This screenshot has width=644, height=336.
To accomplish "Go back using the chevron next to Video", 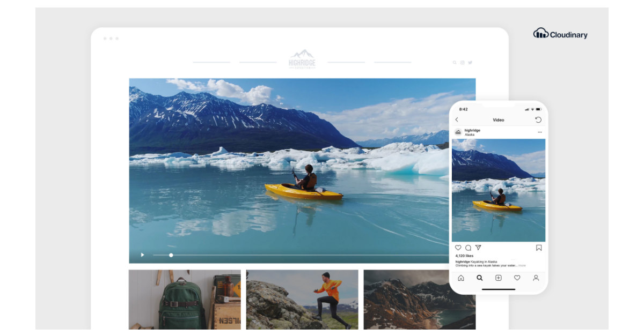I will pyautogui.click(x=457, y=120).
